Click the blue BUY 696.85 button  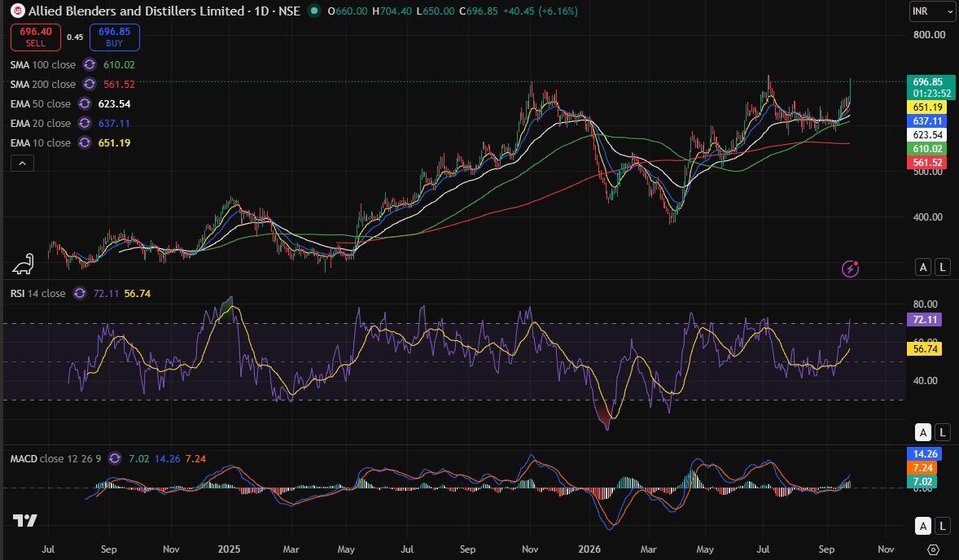click(x=114, y=37)
